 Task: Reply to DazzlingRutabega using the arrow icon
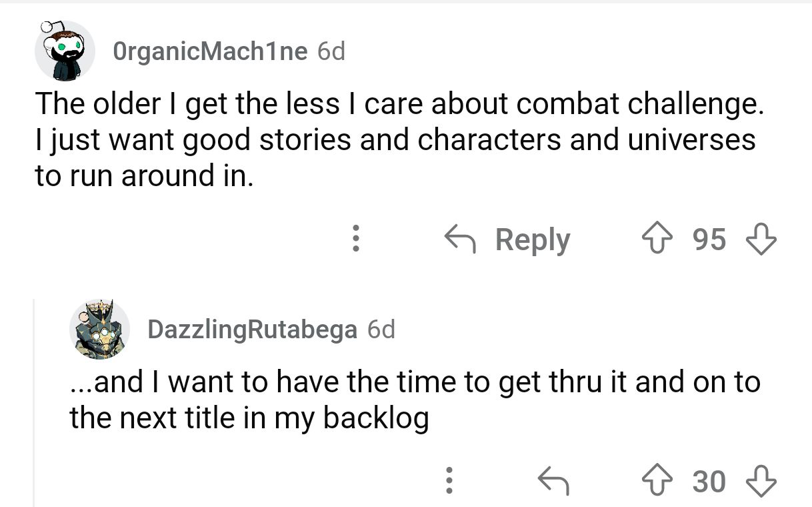coord(555,481)
